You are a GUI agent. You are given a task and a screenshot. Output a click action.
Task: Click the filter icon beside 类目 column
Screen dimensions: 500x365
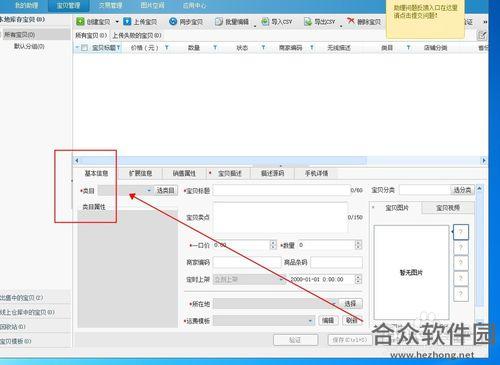click(408, 48)
